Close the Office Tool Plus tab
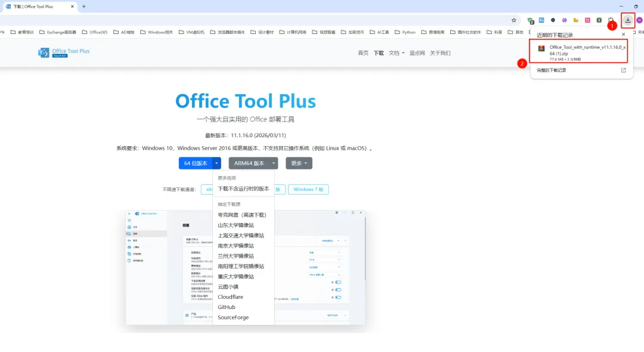The height and width of the screenshot is (352, 644). [x=72, y=7]
